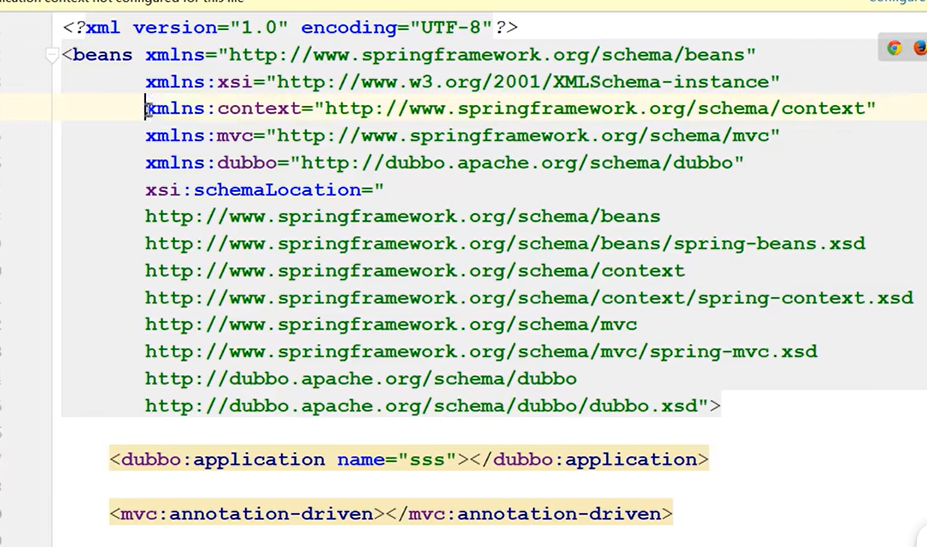Screen dimensions: 927x547
Task: Open file in Chrome browser icon
Action: click(894, 48)
